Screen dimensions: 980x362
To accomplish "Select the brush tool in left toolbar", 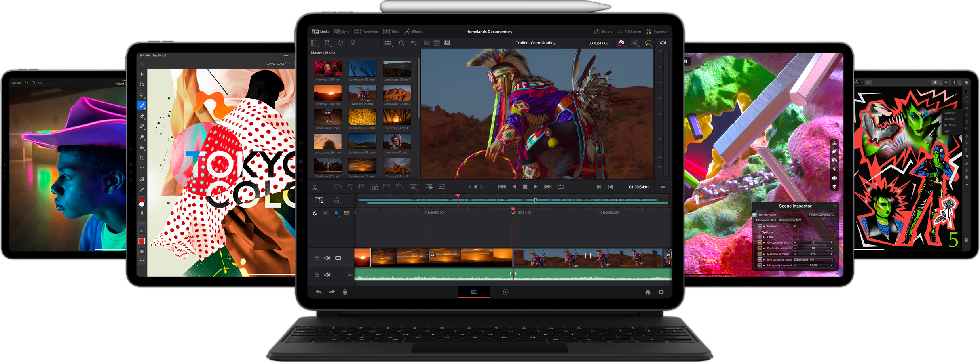I will [142, 105].
